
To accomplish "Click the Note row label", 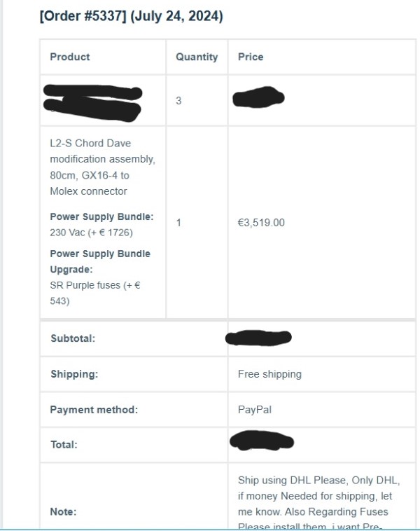I will (x=63, y=512).
